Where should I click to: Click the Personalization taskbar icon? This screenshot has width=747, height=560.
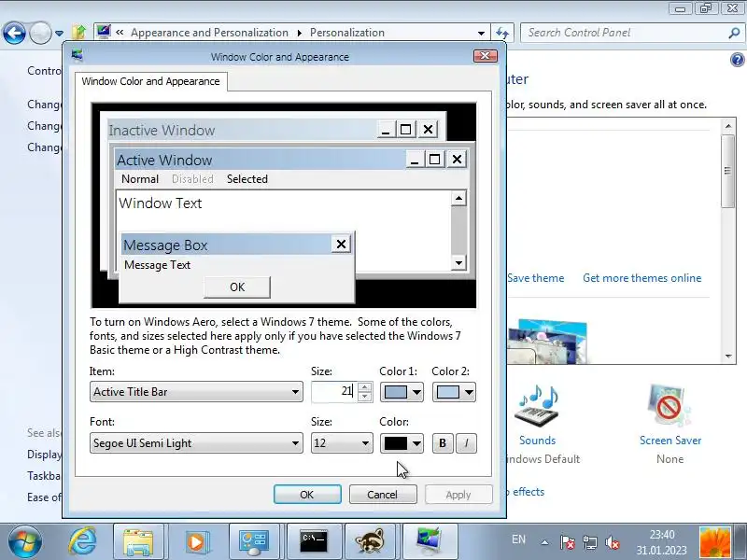pyautogui.click(x=430, y=542)
